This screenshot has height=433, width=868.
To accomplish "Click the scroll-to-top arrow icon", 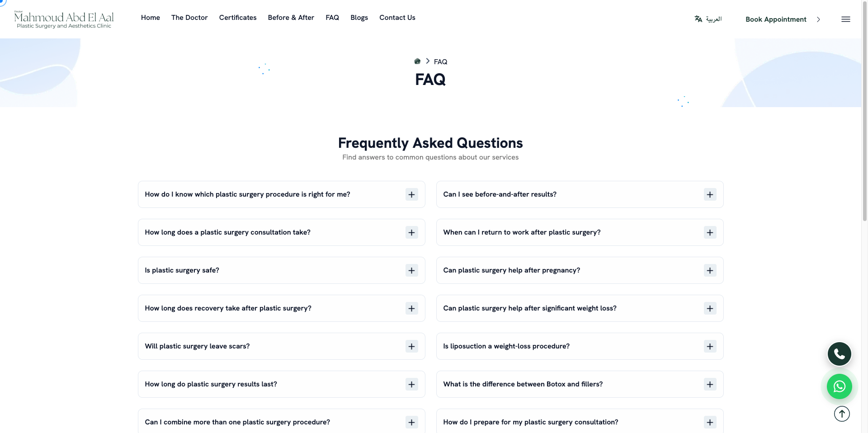I will tap(842, 414).
